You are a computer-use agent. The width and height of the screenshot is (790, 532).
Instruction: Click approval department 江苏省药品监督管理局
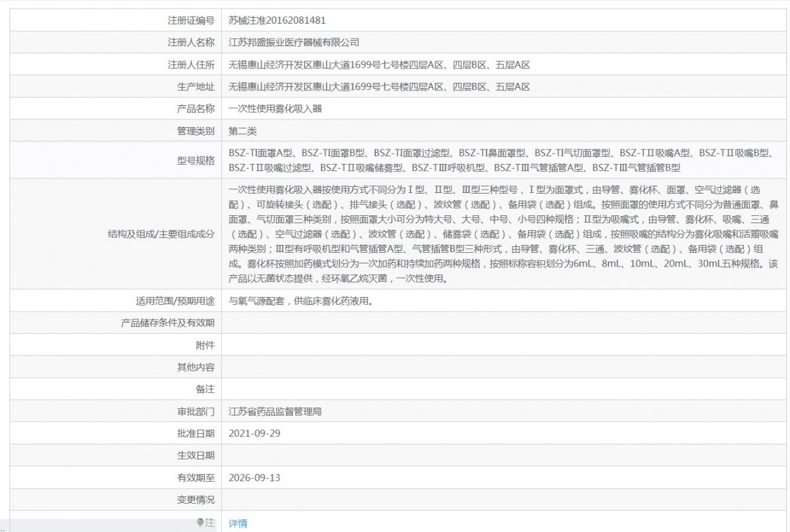pyautogui.click(x=275, y=412)
